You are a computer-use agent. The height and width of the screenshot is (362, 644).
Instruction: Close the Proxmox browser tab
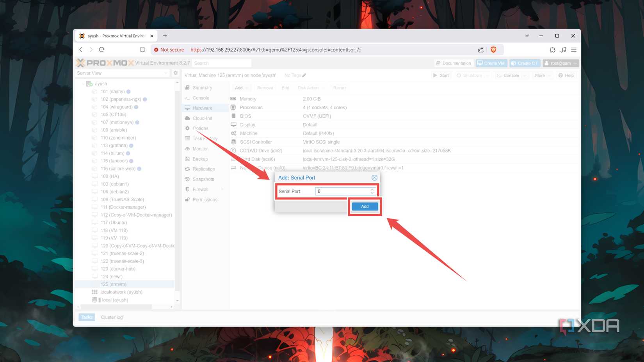click(x=152, y=36)
